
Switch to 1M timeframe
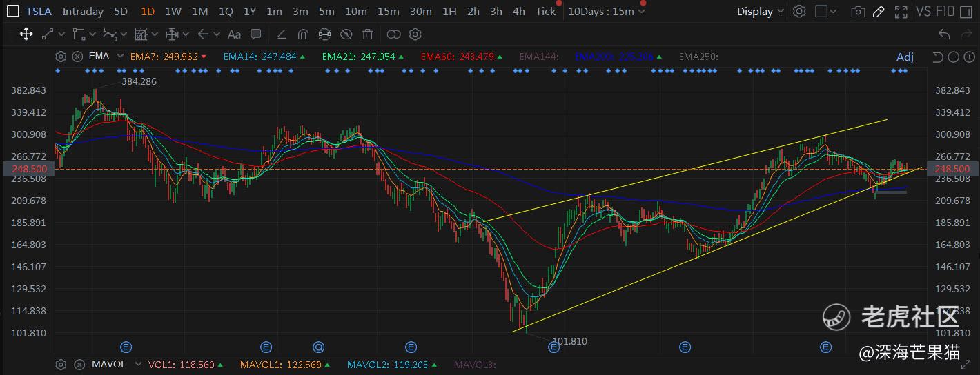tap(200, 11)
